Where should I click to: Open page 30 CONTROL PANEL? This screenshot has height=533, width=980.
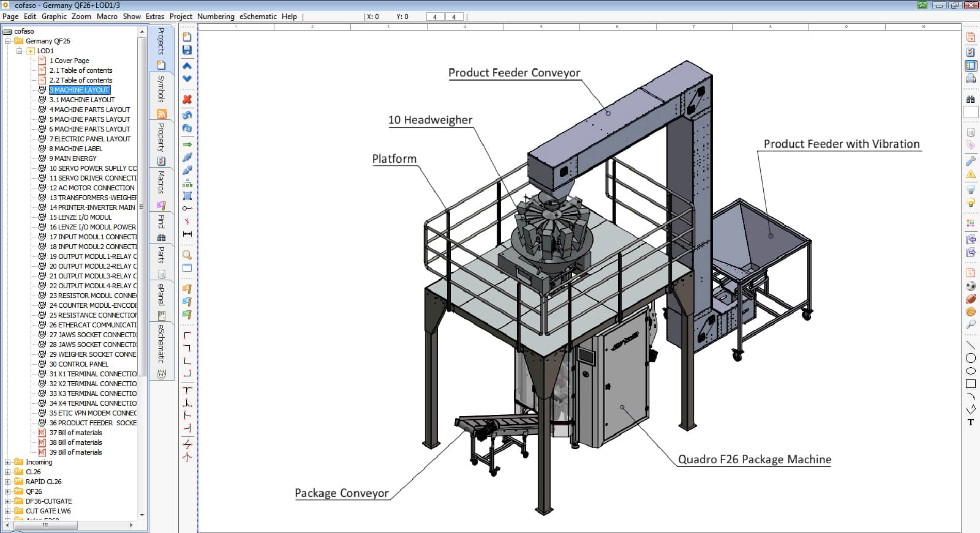click(x=78, y=364)
